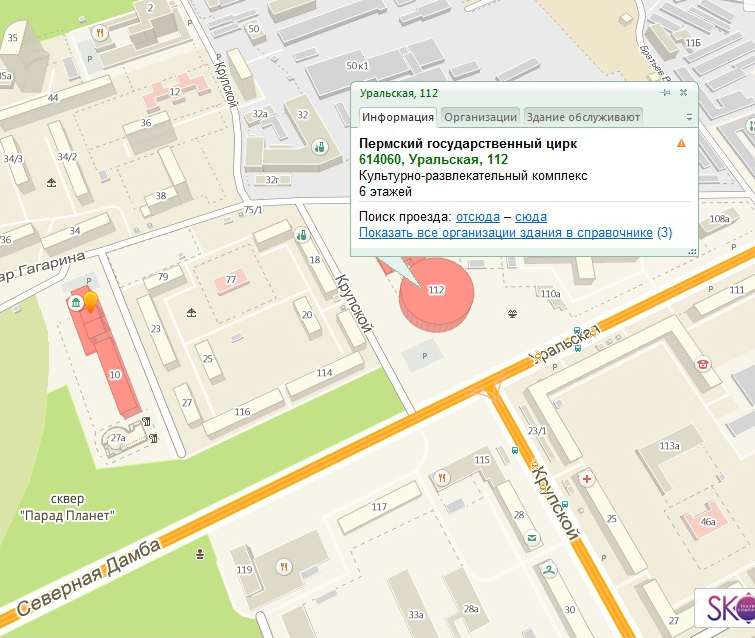Screen dimensions: 755x638
Task: Open Показать все организации здания в справочнике
Action: click(506, 233)
